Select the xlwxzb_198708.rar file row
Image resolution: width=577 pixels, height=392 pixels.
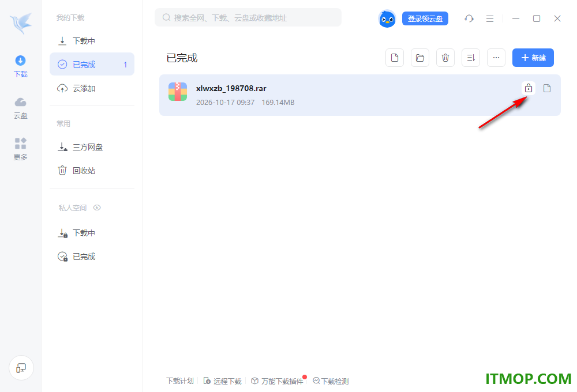coord(360,95)
